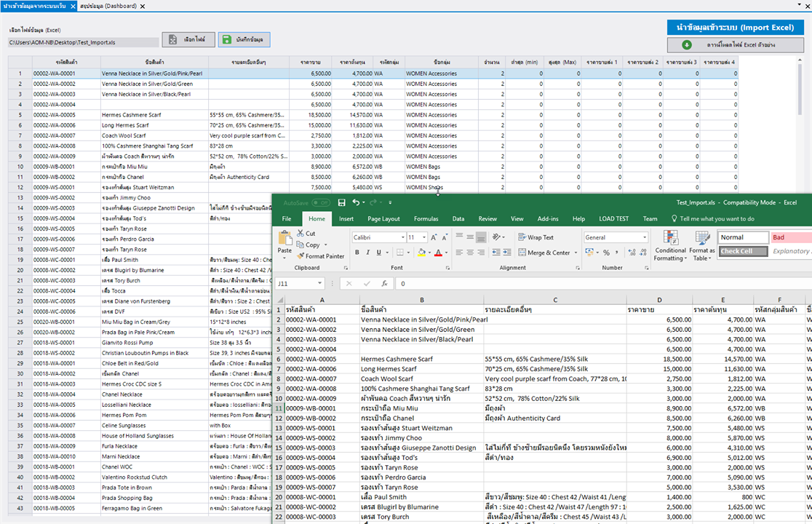Open the General number format dropdown

pos(645,238)
